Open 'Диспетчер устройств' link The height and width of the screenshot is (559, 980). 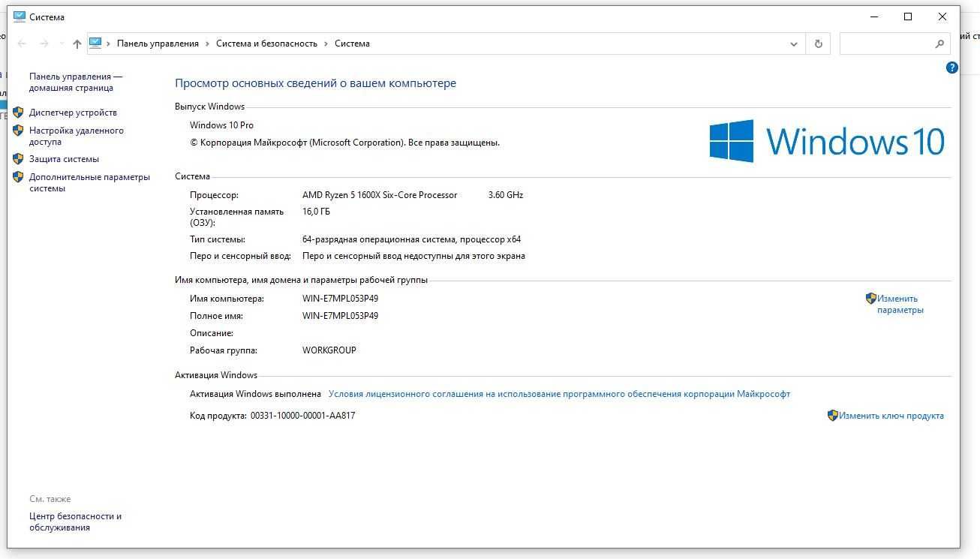coord(73,113)
